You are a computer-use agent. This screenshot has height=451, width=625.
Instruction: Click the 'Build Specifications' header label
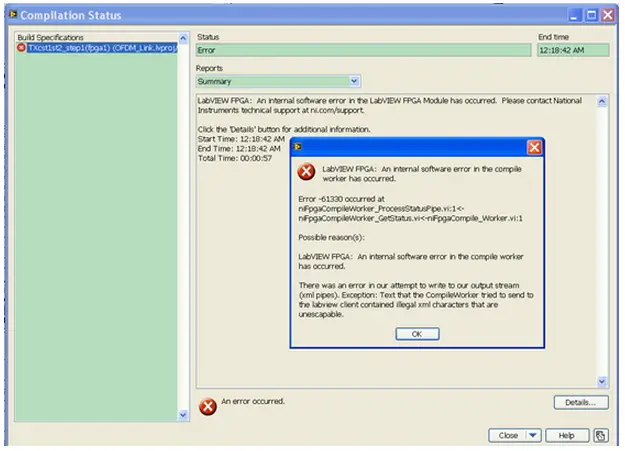coord(50,37)
